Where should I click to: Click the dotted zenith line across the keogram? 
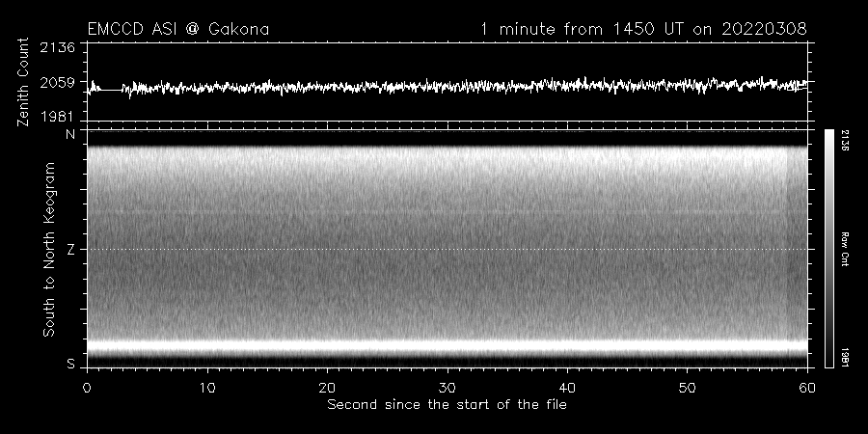(448, 249)
